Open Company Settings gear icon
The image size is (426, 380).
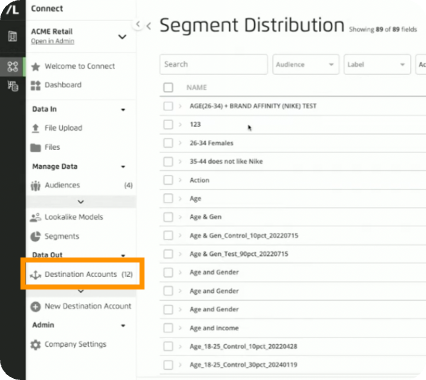click(x=35, y=344)
